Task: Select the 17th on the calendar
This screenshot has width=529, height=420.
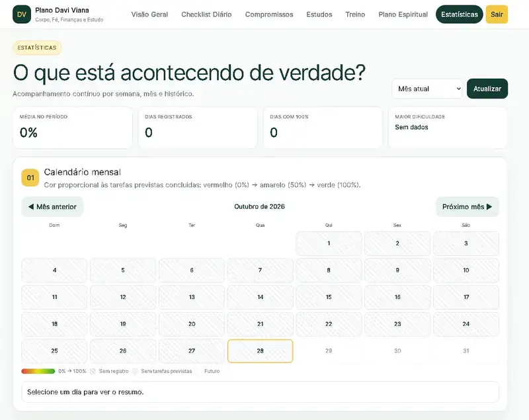Action: tap(466, 297)
